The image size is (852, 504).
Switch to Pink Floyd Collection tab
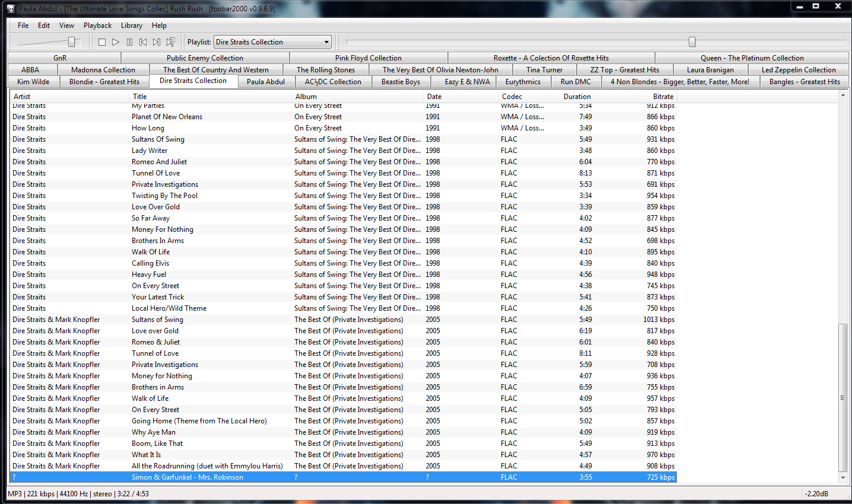pos(368,58)
